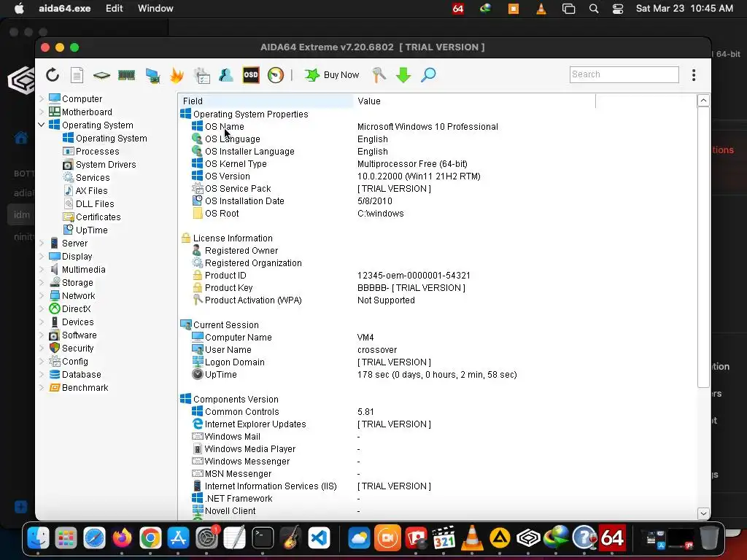Open the aida64.exe app menu
Screen dimensions: 747x560
pos(64,9)
